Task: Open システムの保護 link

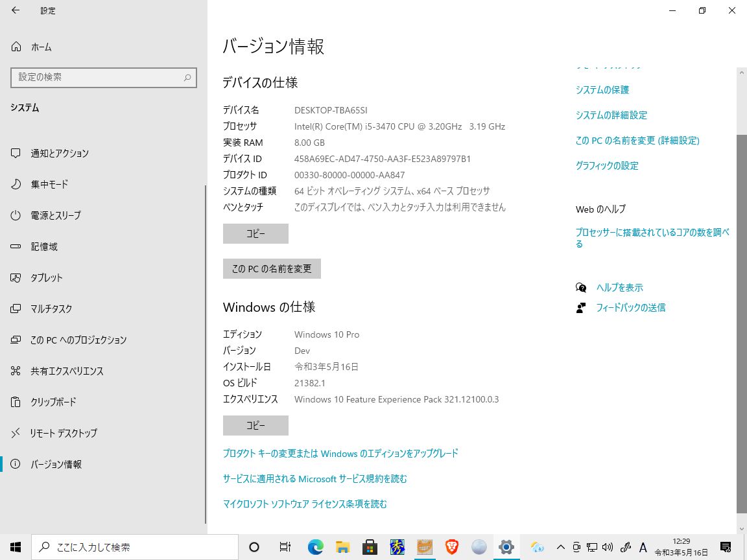Action: click(x=602, y=90)
